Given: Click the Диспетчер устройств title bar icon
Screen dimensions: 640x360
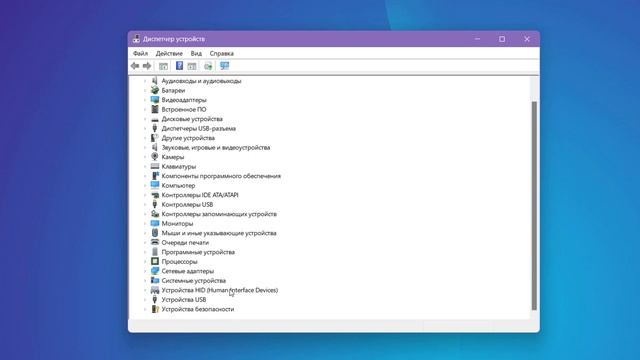Looking at the screenshot, I should point(136,39).
